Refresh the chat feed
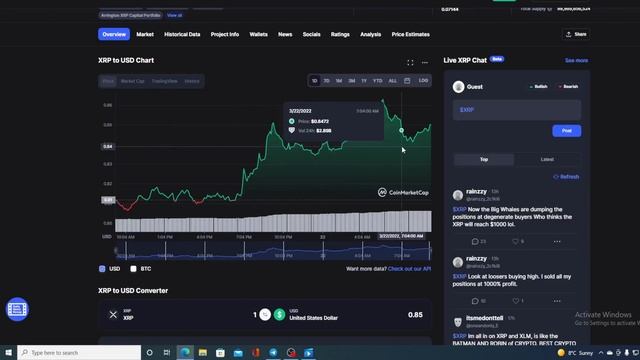The image size is (640, 360). [x=566, y=177]
